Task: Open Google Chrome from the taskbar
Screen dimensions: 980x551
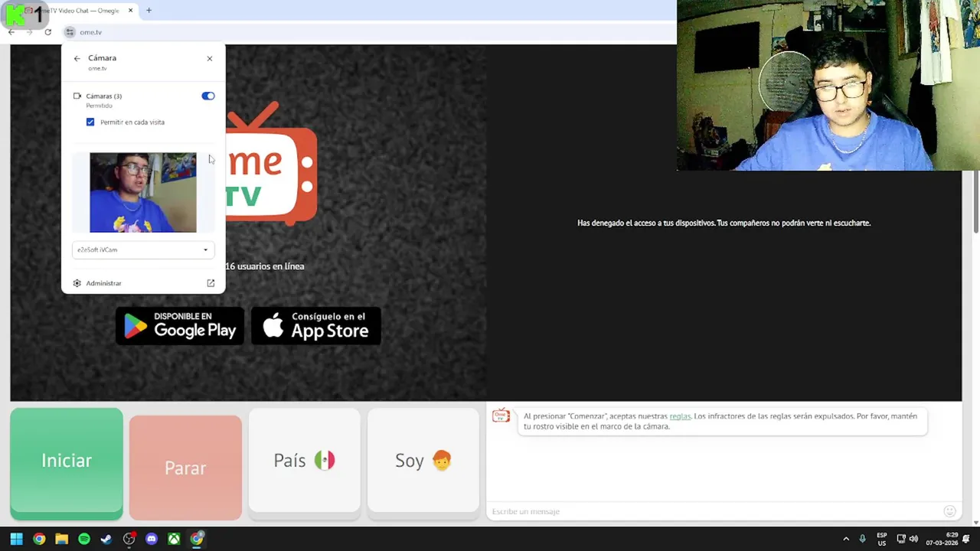Action: pos(39,539)
